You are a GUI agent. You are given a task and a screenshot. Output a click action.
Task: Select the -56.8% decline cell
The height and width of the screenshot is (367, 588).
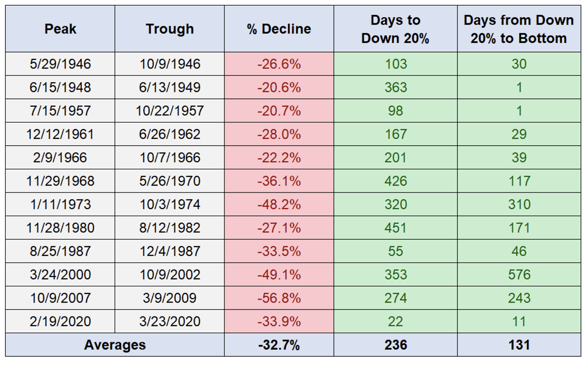[x=279, y=298]
